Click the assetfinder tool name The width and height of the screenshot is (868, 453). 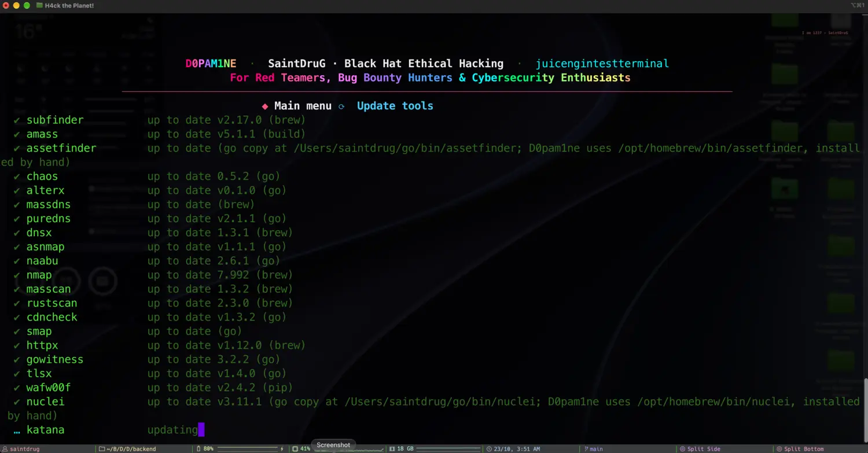click(61, 148)
